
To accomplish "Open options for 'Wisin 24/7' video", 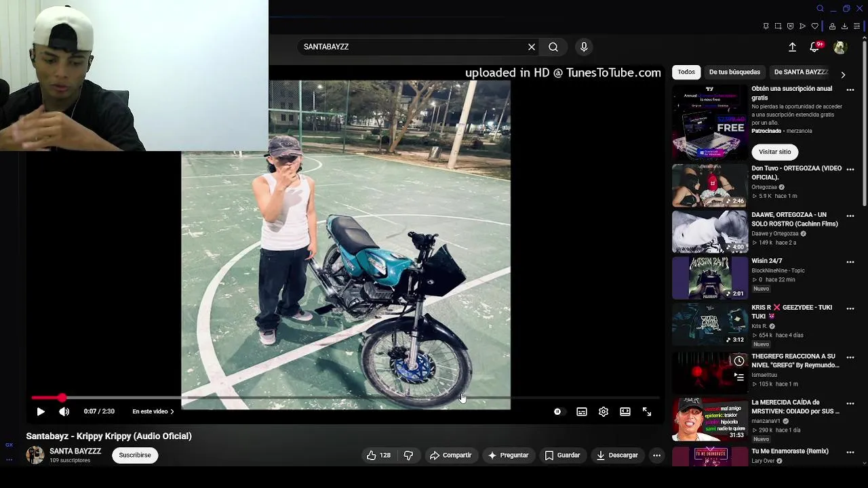I will (850, 262).
